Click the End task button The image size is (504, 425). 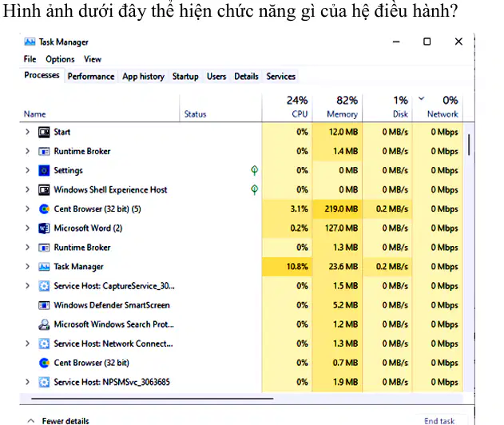click(439, 421)
